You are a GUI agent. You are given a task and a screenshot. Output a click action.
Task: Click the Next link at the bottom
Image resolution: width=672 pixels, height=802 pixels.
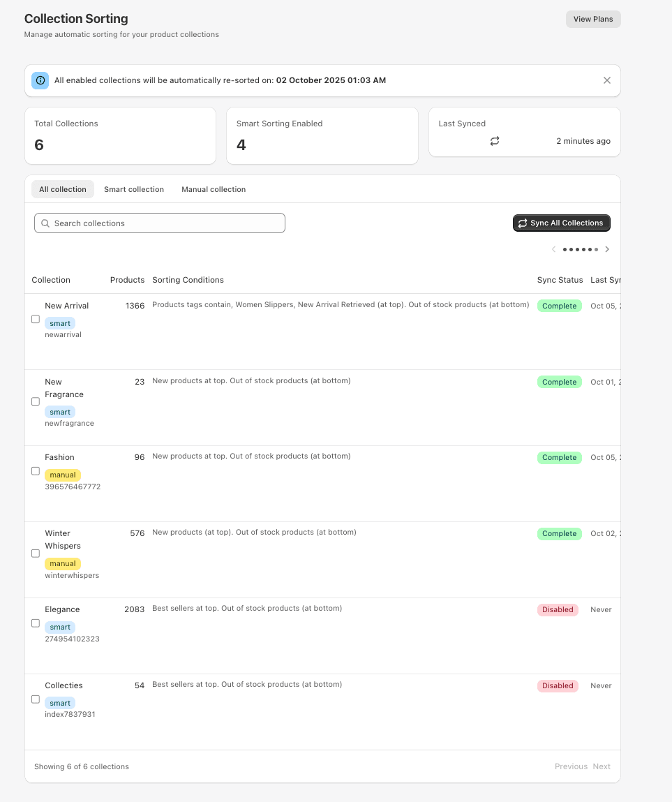[601, 766]
